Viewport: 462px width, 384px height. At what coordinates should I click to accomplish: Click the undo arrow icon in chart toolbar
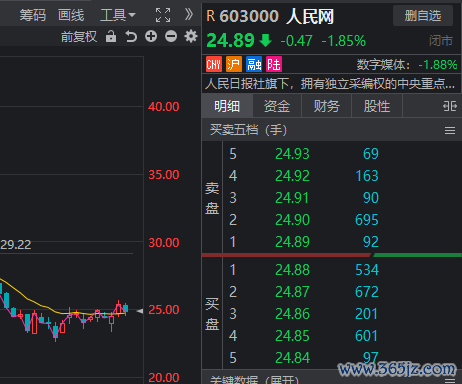click(x=131, y=36)
